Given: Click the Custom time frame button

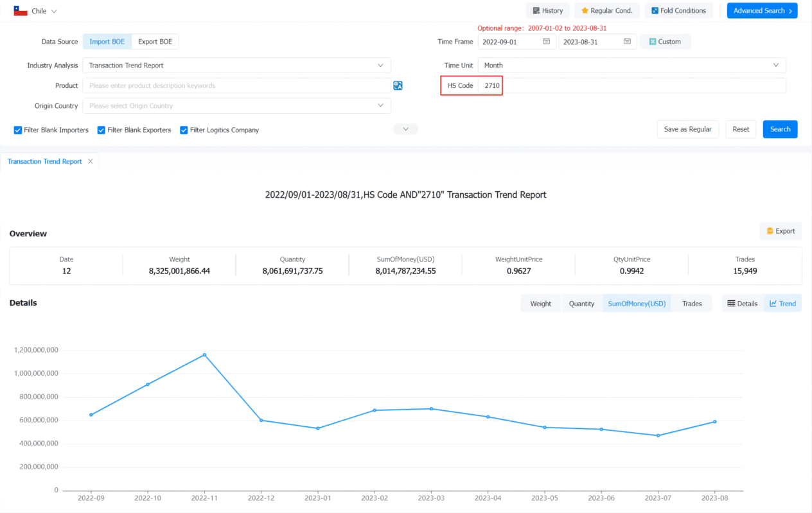Looking at the screenshot, I should coord(665,42).
